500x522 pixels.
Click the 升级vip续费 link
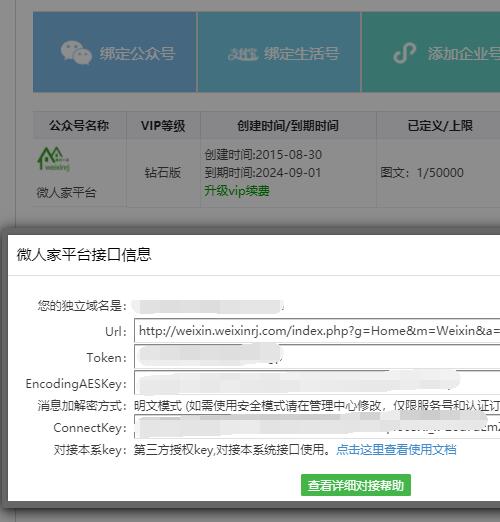click(x=237, y=191)
